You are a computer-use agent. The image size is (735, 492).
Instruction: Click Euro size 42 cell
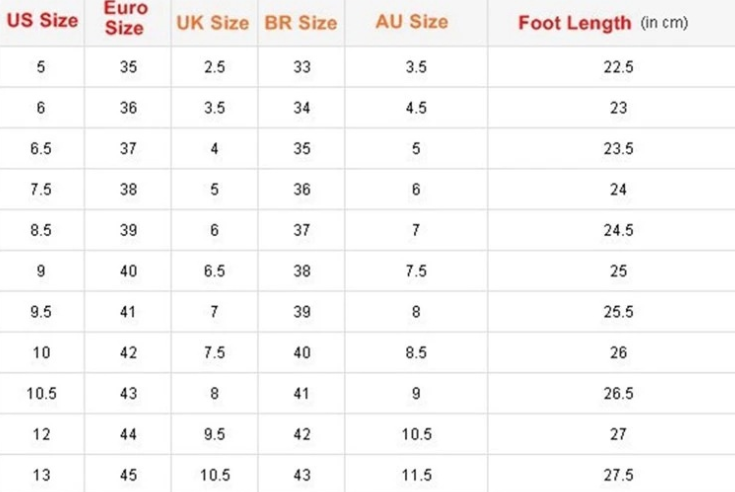click(x=127, y=352)
